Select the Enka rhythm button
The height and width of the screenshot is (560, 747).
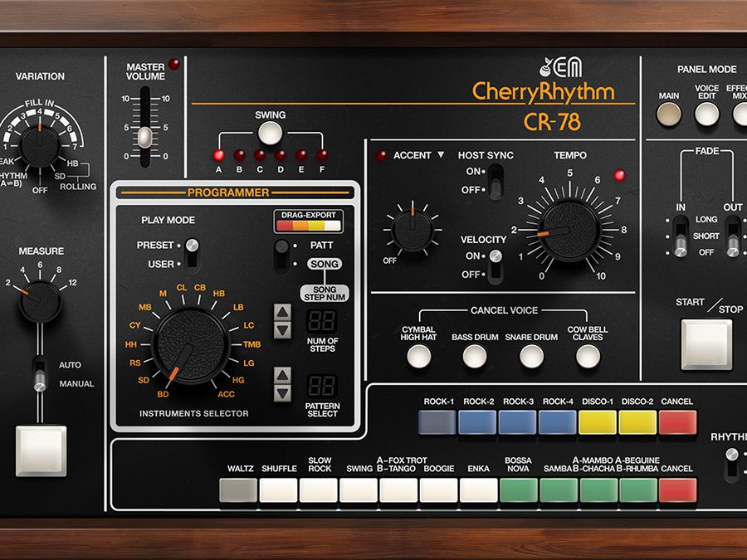(x=478, y=490)
